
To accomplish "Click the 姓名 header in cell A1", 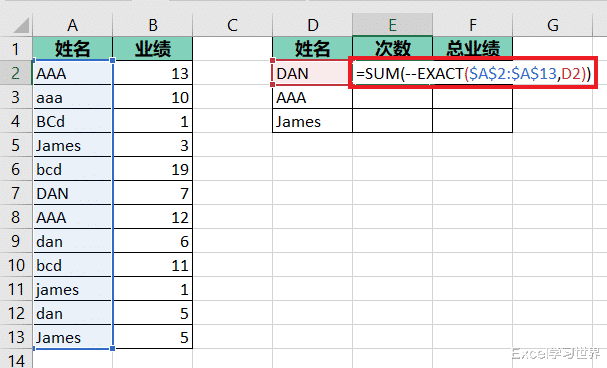I will (x=72, y=48).
